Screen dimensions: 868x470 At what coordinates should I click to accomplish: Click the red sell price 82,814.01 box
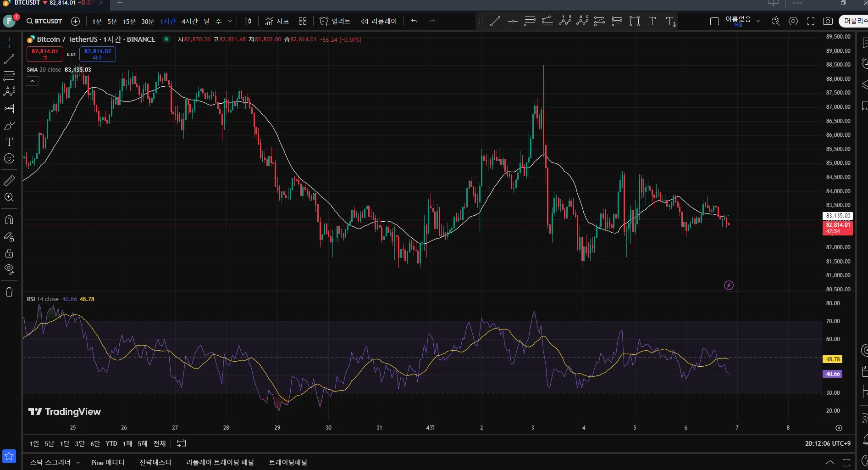coord(45,54)
